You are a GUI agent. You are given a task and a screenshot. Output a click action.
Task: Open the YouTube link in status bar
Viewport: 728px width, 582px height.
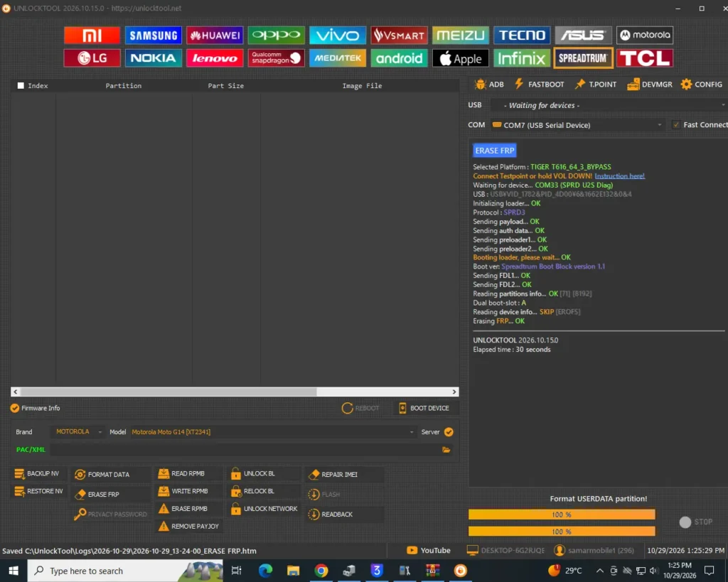[429, 551]
